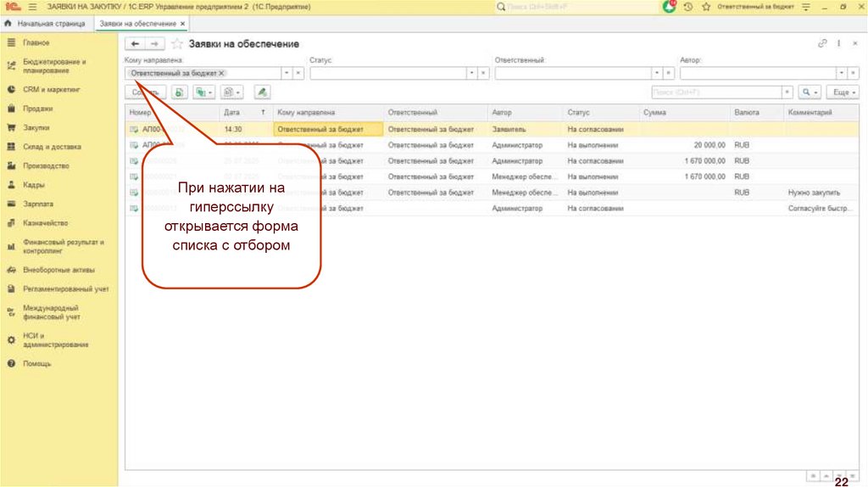Click the favorites star in title bar
868x487 pixels.
pyautogui.click(x=705, y=7)
